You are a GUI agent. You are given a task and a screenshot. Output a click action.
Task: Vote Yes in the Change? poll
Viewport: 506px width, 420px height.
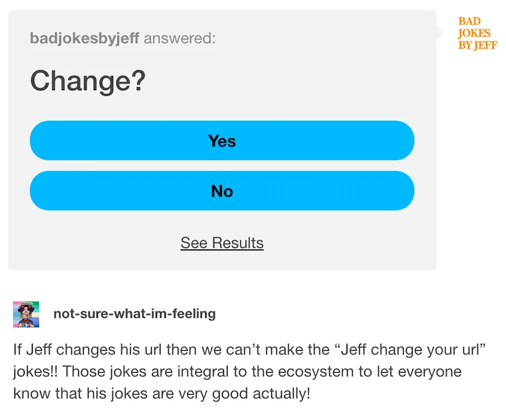222,141
